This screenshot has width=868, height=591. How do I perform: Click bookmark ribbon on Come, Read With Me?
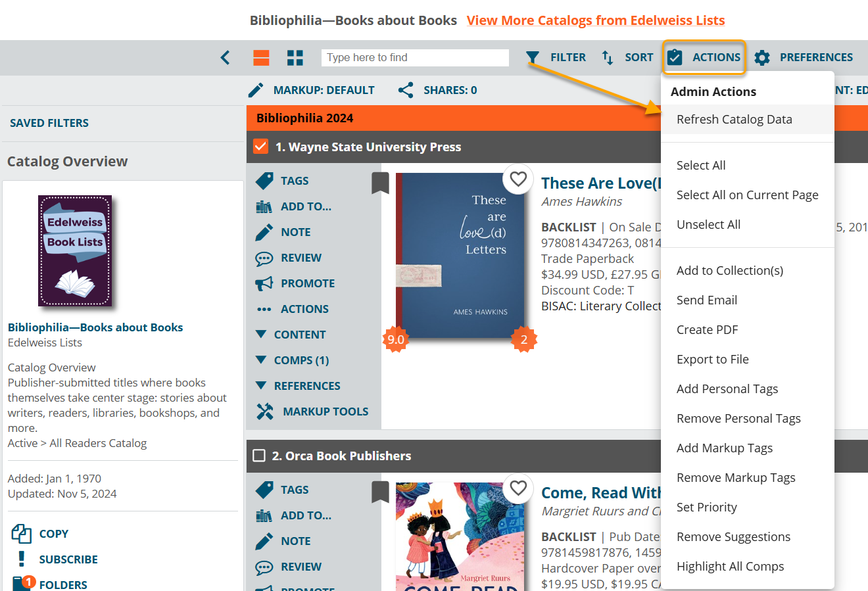click(380, 492)
